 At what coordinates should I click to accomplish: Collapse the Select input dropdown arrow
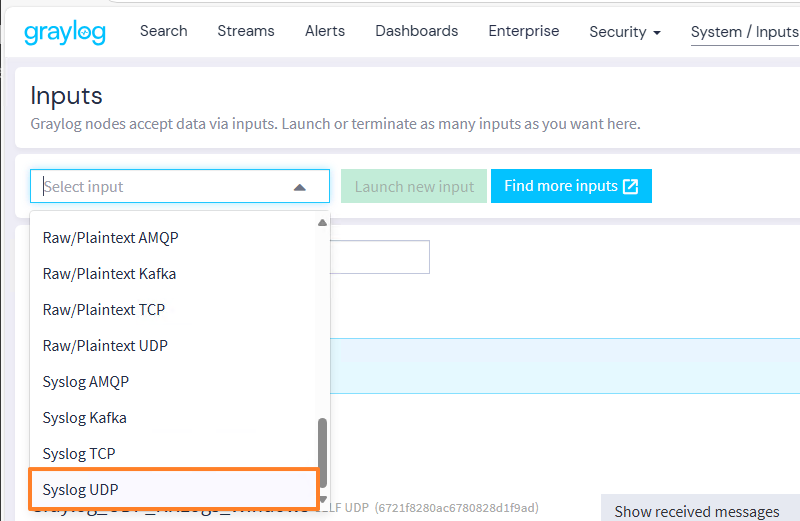299,187
